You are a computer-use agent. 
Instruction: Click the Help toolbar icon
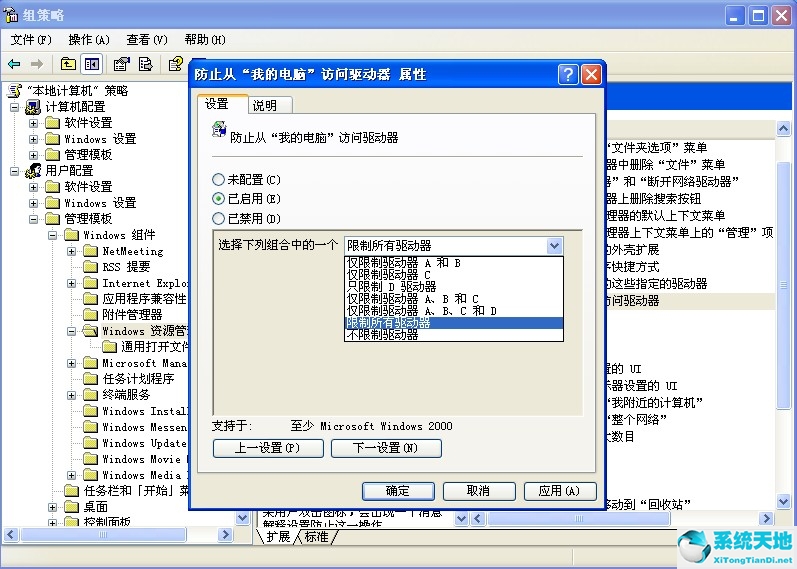coord(175,64)
